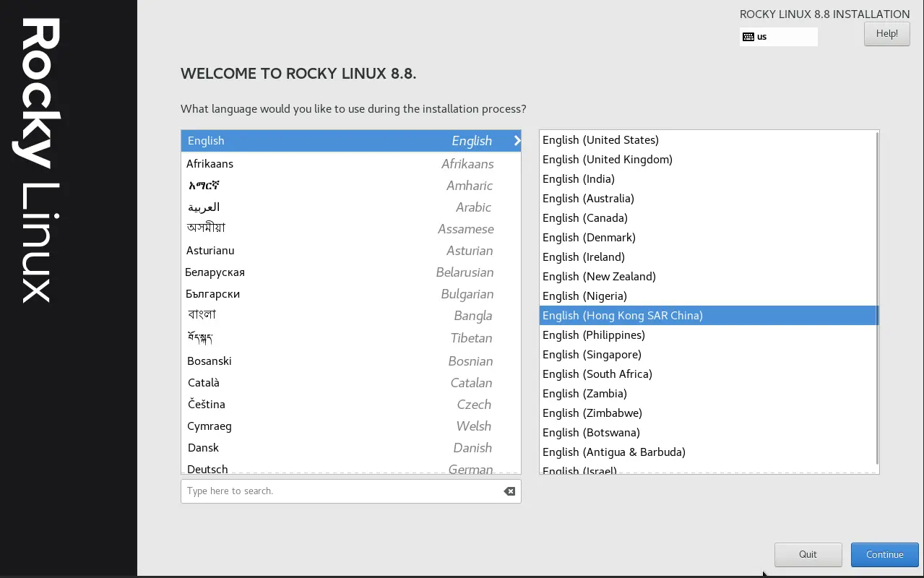
Task: Select English (Nigeria) locale
Action: [x=707, y=296]
